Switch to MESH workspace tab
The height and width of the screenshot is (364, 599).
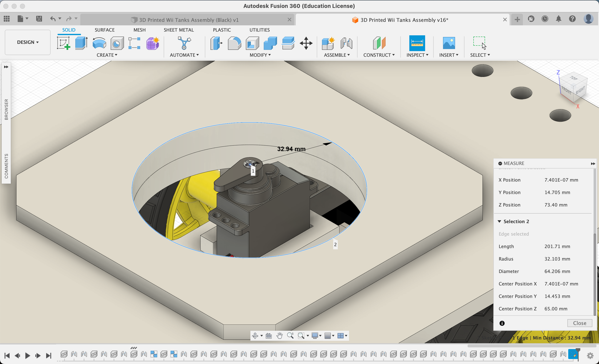[x=139, y=30]
